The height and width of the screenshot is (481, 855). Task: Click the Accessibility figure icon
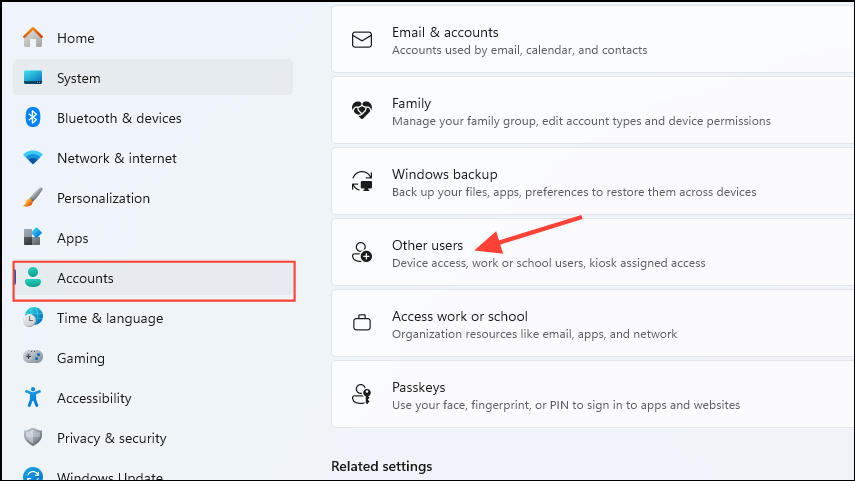point(33,397)
